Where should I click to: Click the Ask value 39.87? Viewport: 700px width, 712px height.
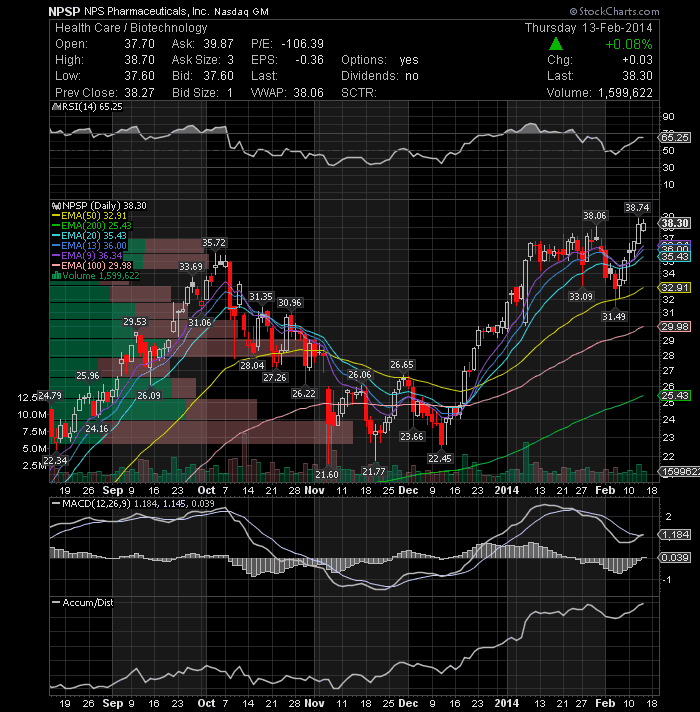pyautogui.click(x=218, y=44)
